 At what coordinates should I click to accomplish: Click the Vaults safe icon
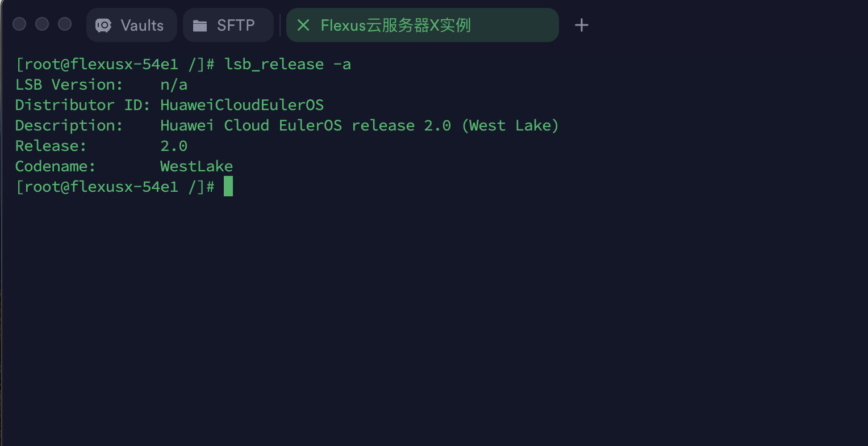pos(103,26)
